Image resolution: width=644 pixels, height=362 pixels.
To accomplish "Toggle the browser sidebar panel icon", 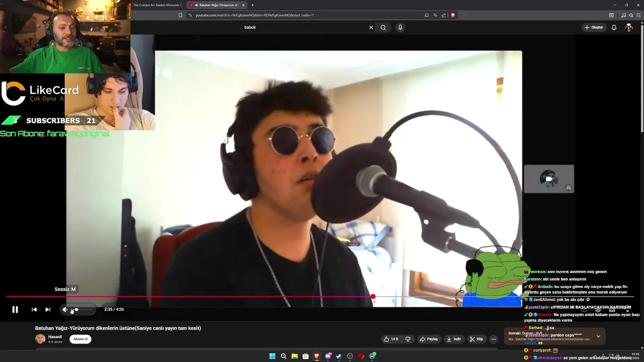I will click(611, 15).
